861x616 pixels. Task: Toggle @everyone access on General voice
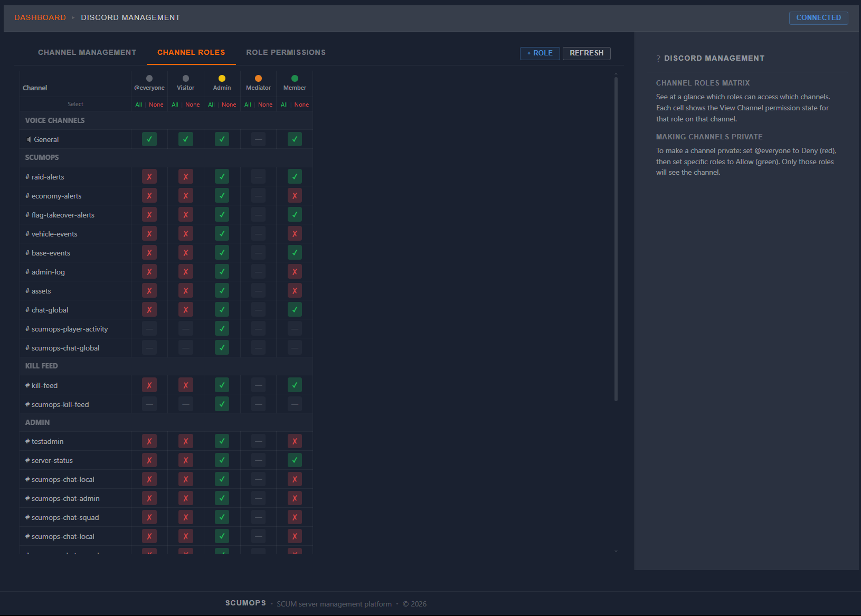click(149, 139)
